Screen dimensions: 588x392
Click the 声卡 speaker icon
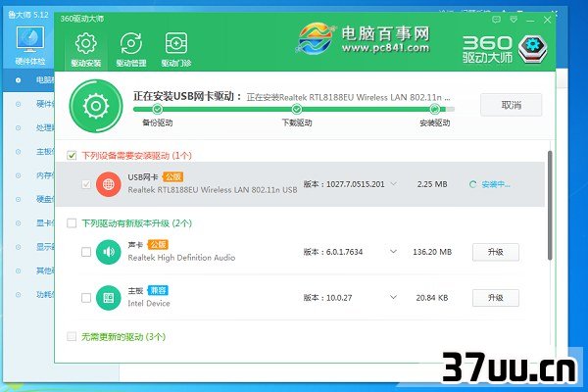(x=109, y=252)
